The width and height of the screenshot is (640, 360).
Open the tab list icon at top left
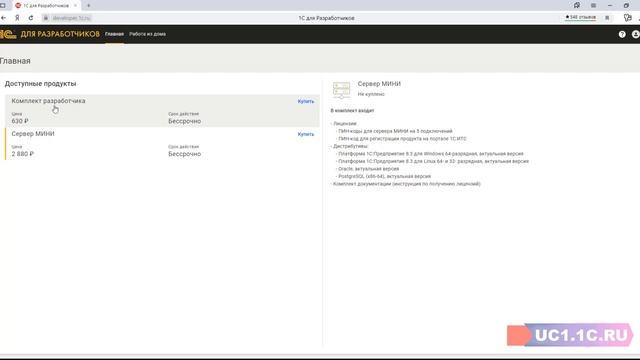[x=3, y=5]
